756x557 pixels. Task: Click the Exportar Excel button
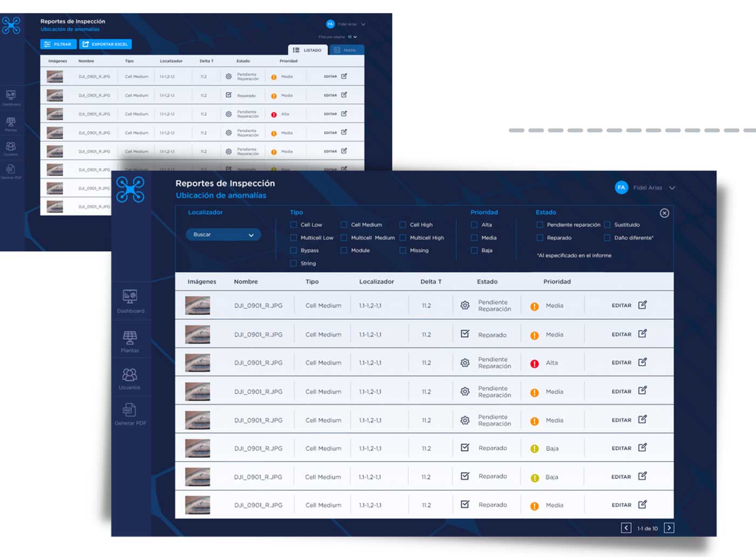tap(105, 44)
